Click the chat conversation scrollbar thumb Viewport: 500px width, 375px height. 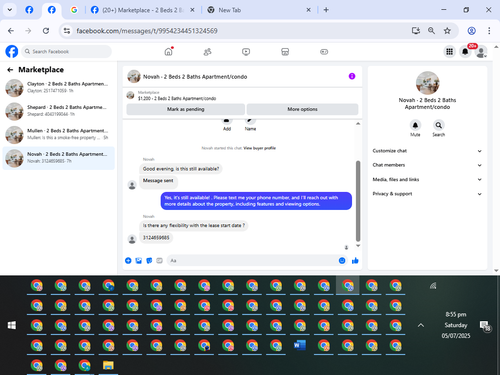358,201
